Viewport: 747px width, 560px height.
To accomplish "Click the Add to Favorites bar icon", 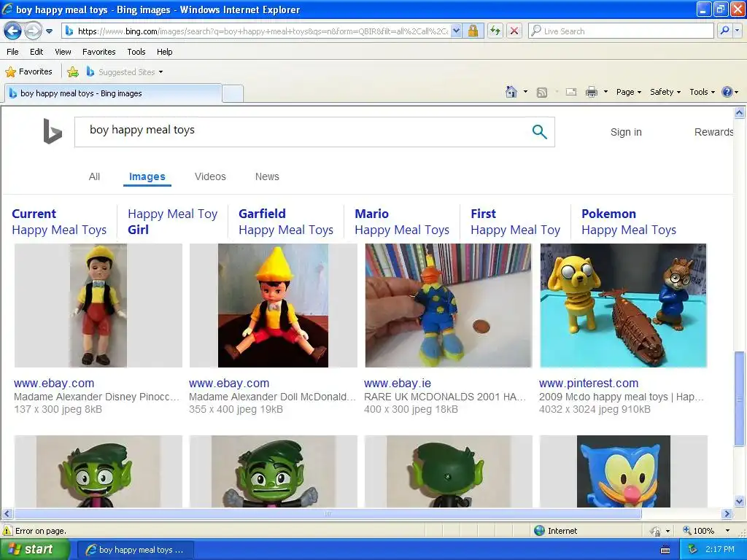I will (73, 72).
